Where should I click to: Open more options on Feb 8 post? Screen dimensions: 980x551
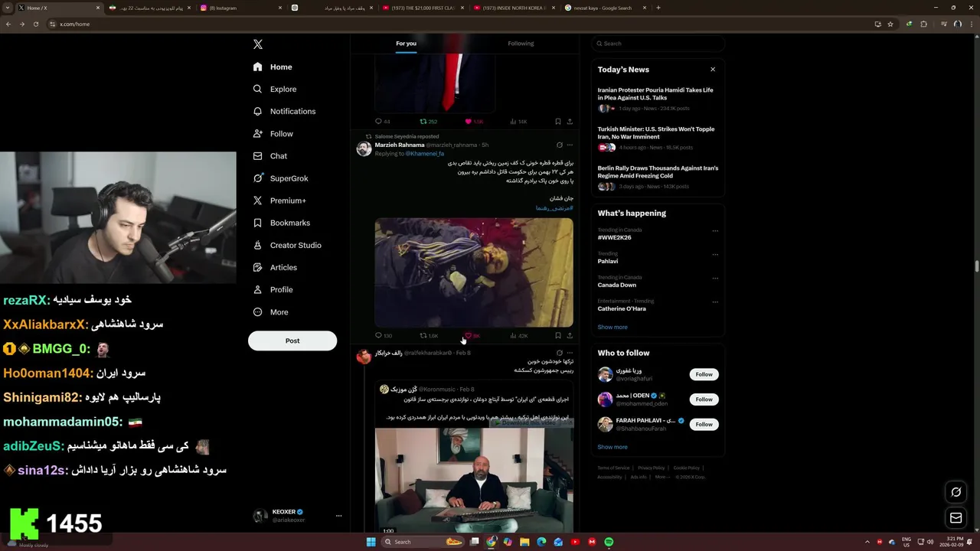570,354
